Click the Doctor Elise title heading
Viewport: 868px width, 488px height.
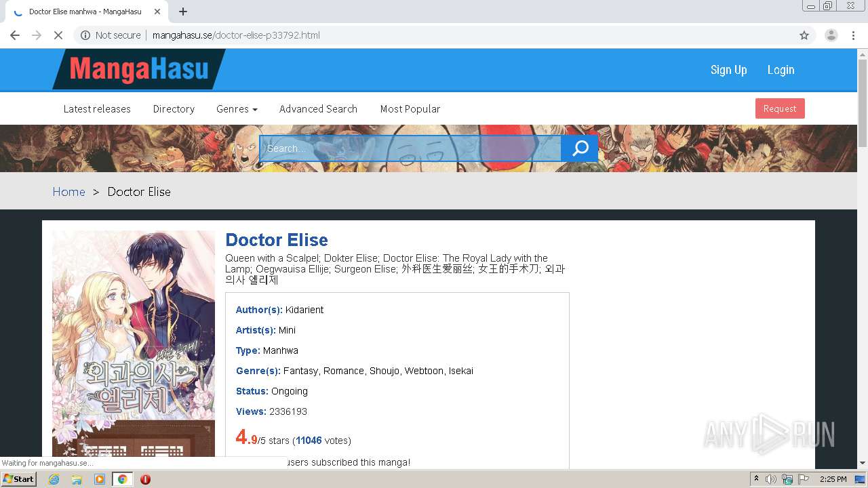tap(277, 240)
